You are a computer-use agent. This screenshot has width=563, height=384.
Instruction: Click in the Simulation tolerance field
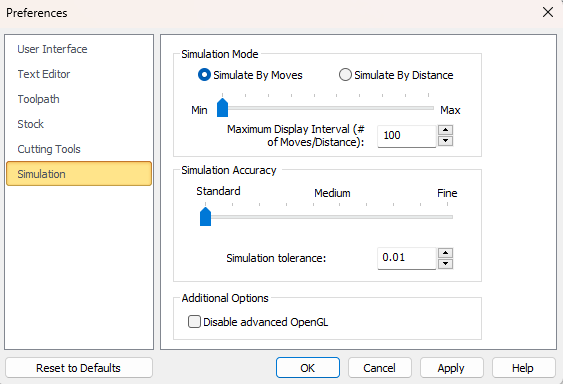[406, 258]
